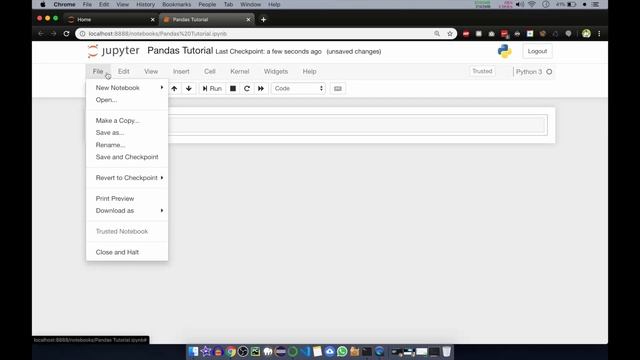Click the site info icon in address bar
Image resolution: width=640 pixels, height=360 pixels.
click(x=82, y=34)
